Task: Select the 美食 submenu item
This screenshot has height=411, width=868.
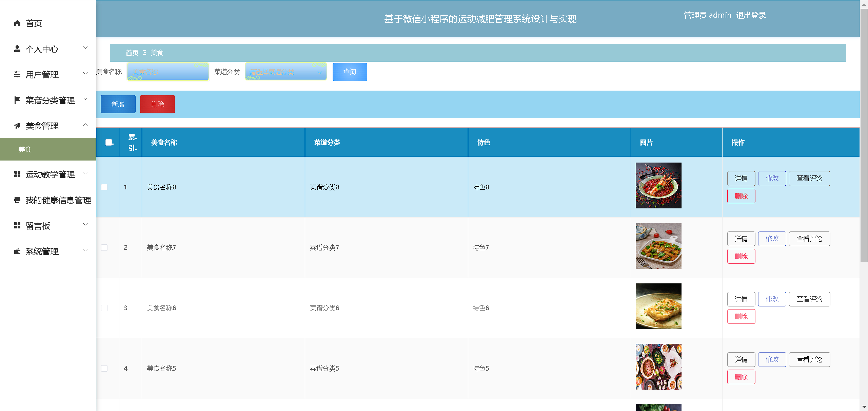Action: tap(25, 149)
